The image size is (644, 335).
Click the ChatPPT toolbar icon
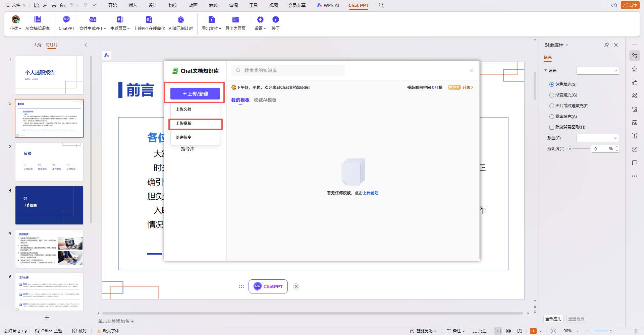[66, 20]
